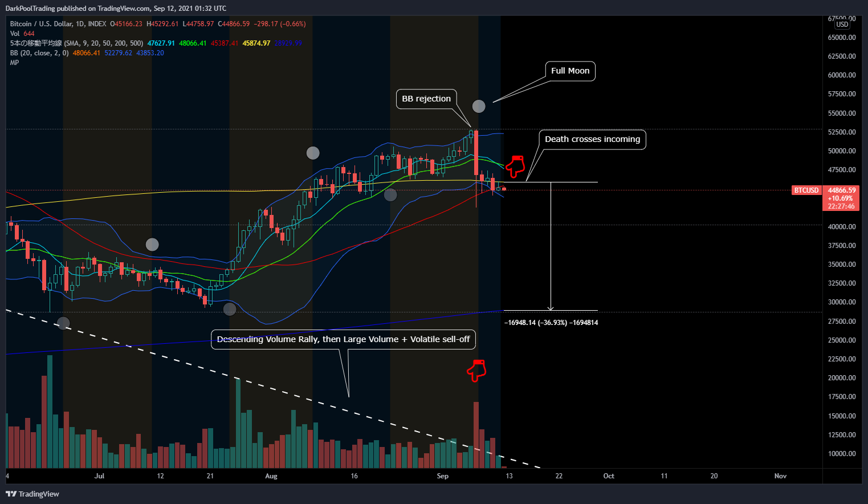Select the BB rejection callout
The width and height of the screenshot is (868, 504).
[426, 99]
